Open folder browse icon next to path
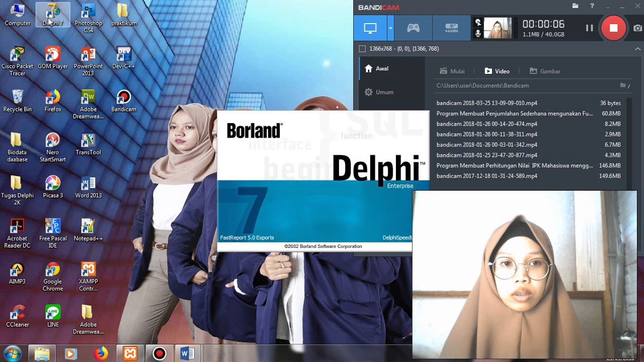The height and width of the screenshot is (362, 644). coord(623,85)
